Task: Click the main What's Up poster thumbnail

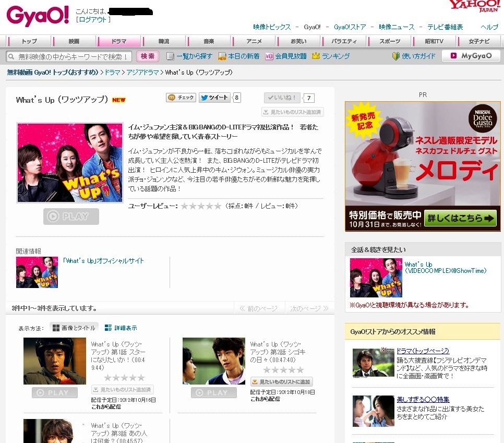Action: tap(70, 163)
